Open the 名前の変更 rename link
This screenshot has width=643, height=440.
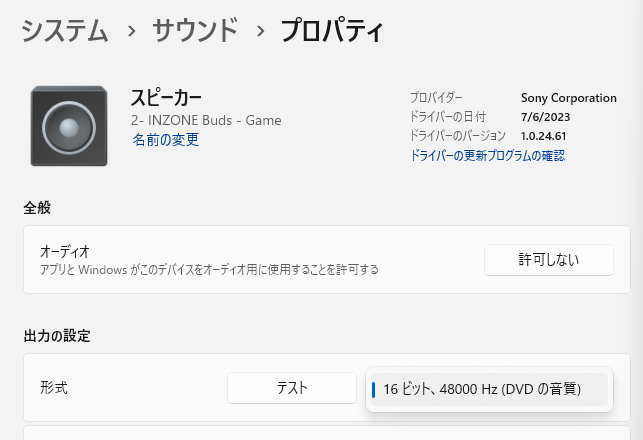point(165,140)
